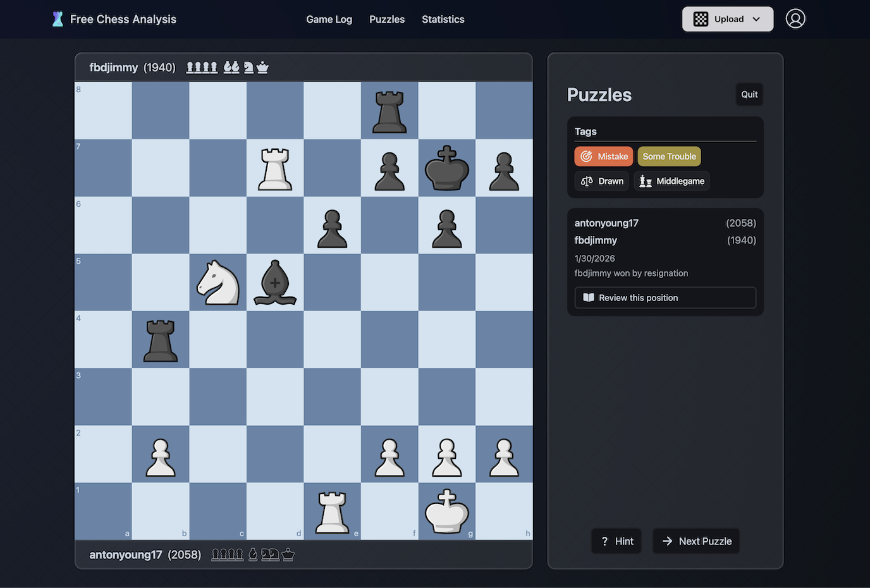Viewport: 870px width, 588px height.
Task: Click the empty d1 square
Action: point(275,511)
